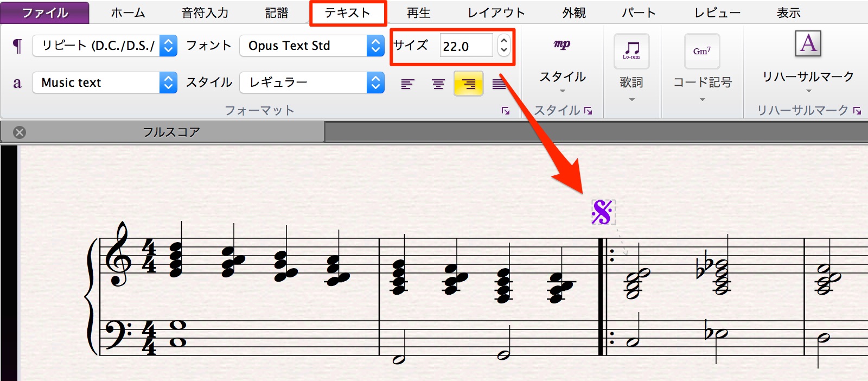Image resolution: width=868 pixels, height=381 pixels.
Task: Open the レビュー ribbon tab
Action: (717, 12)
